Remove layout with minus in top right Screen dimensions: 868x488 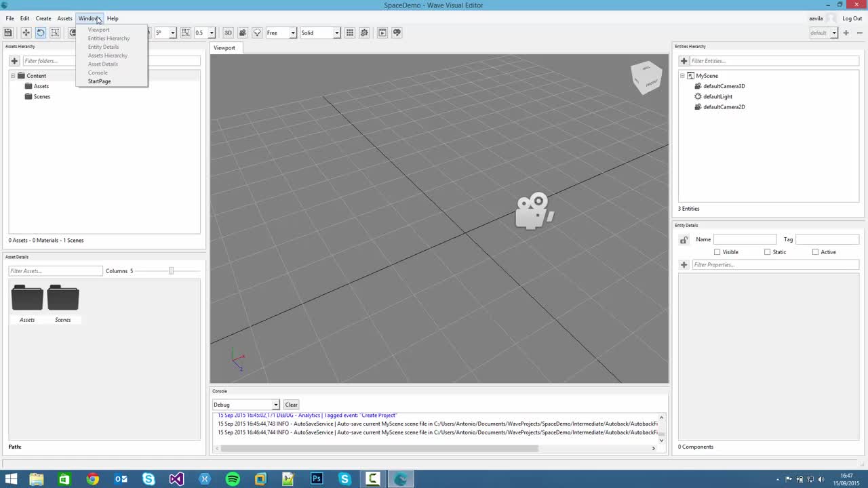pyautogui.click(x=859, y=33)
